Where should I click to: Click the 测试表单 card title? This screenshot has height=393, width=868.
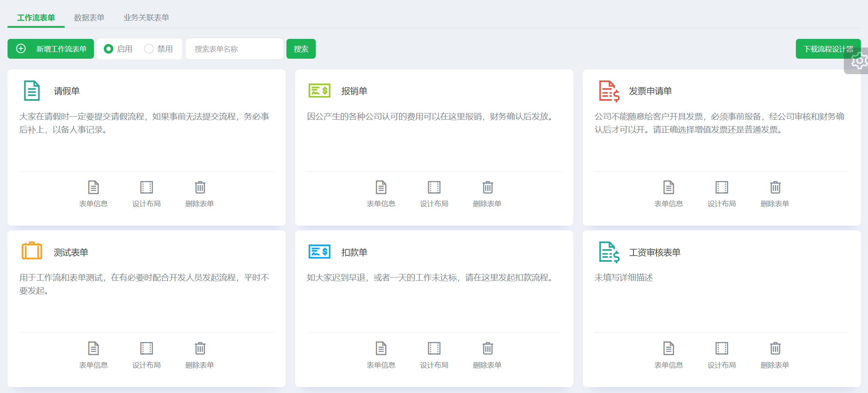(71, 252)
